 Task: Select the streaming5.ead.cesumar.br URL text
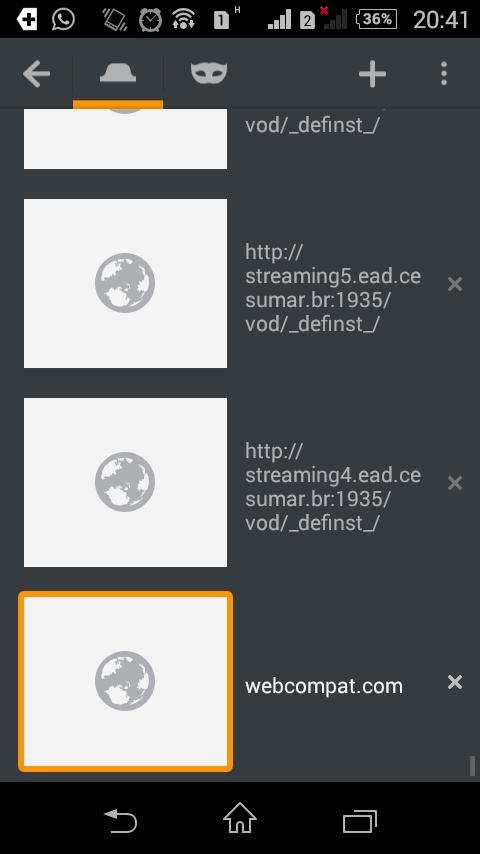pyautogui.click(x=333, y=288)
